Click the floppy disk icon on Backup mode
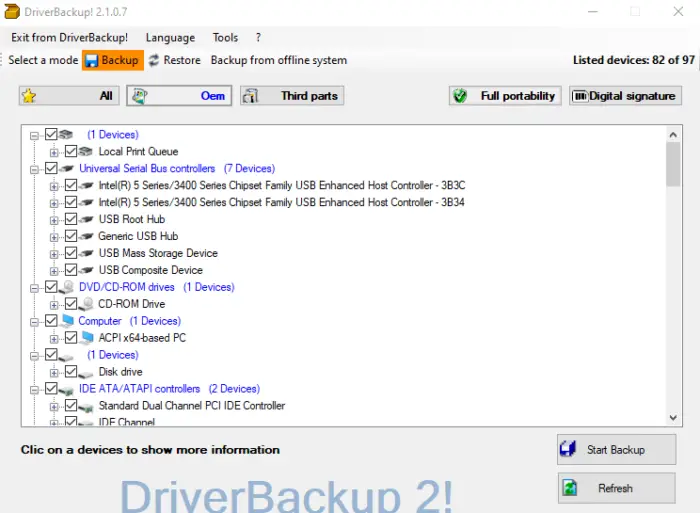The width and height of the screenshot is (700, 513). coord(92,60)
